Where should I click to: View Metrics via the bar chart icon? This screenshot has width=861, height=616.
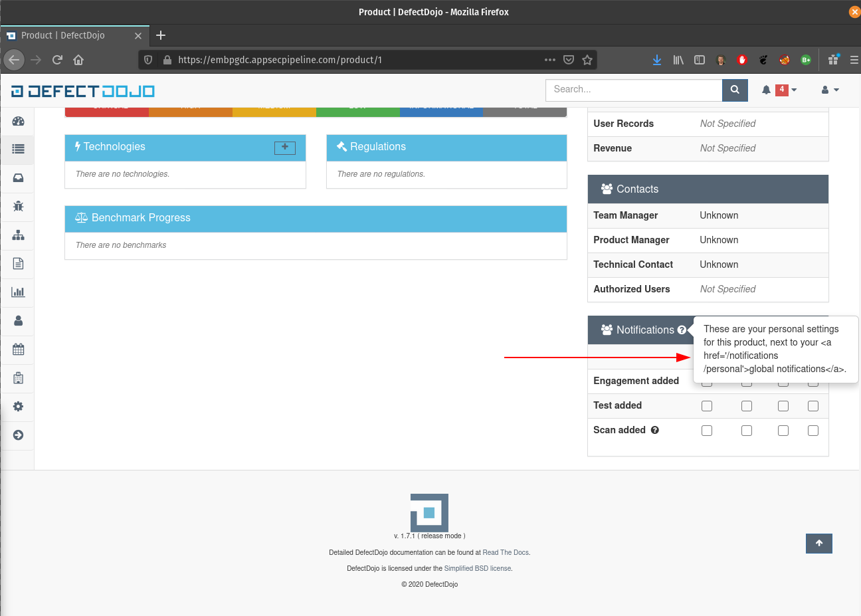tap(17, 292)
